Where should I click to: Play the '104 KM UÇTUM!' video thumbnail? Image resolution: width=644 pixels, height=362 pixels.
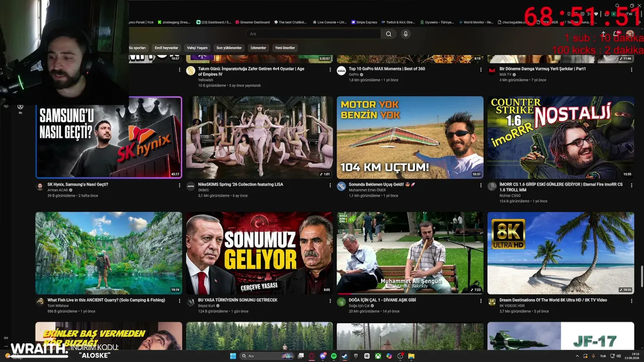pos(410,137)
